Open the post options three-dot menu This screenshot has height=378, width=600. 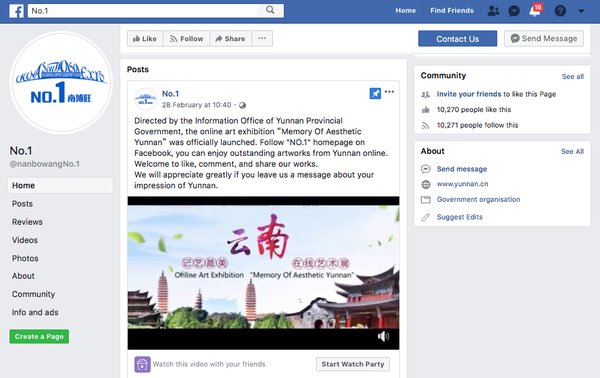coord(389,92)
